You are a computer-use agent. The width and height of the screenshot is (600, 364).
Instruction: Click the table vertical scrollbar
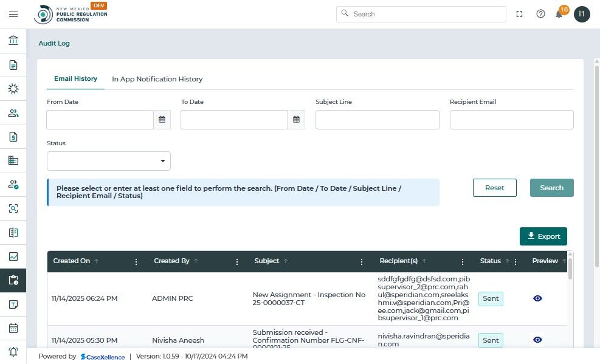point(570,269)
